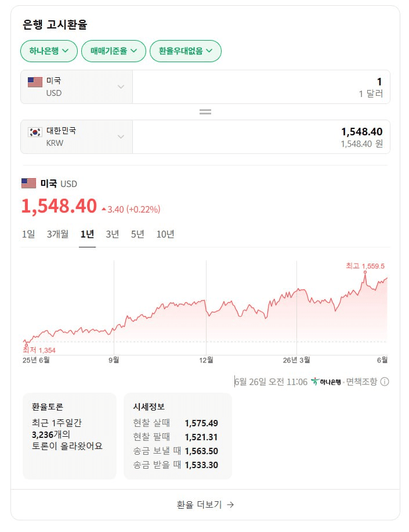Screen dimensions: 409x532
Task: Expand the 환율우대없음 dropdown
Action: 185,51
